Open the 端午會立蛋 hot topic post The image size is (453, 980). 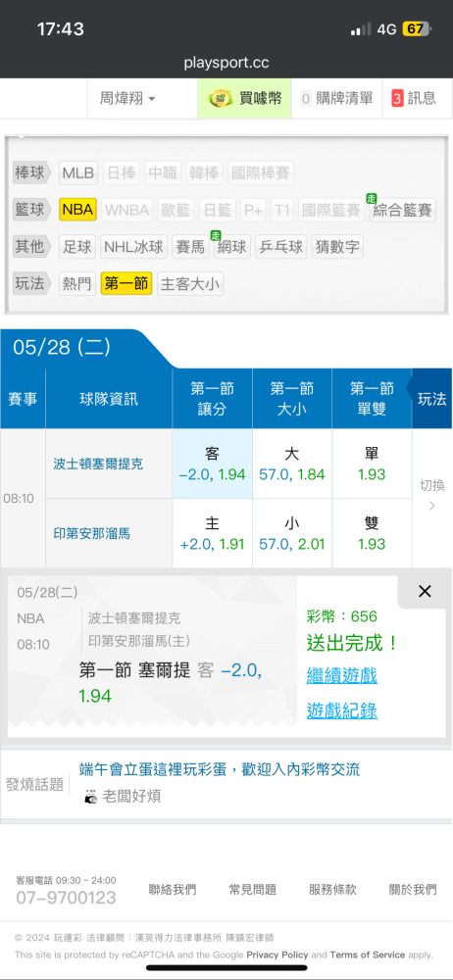(x=220, y=769)
